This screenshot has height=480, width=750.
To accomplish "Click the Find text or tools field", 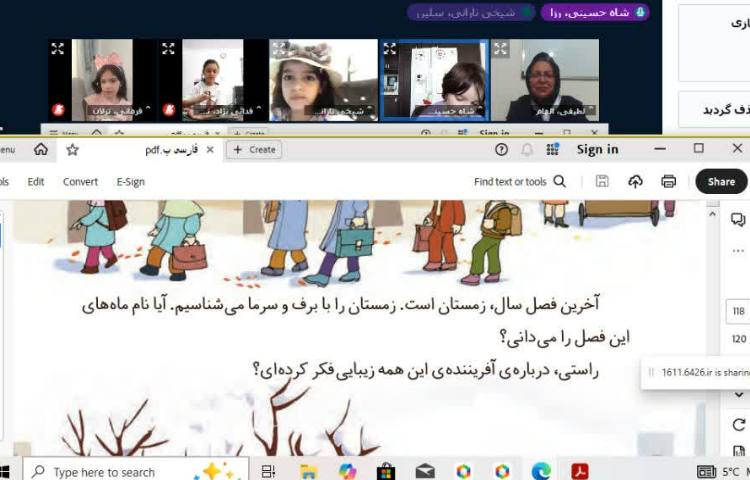I will tap(510, 182).
